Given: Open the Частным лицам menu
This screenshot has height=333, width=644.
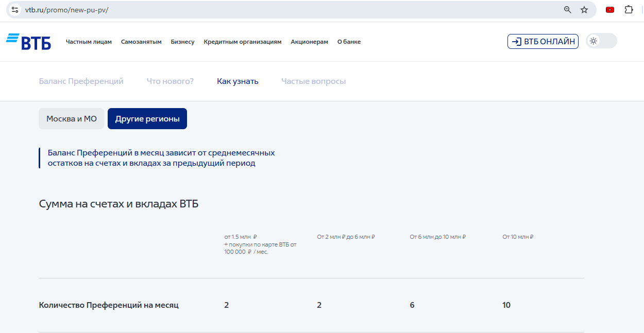Looking at the screenshot, I should click(89, 42).
